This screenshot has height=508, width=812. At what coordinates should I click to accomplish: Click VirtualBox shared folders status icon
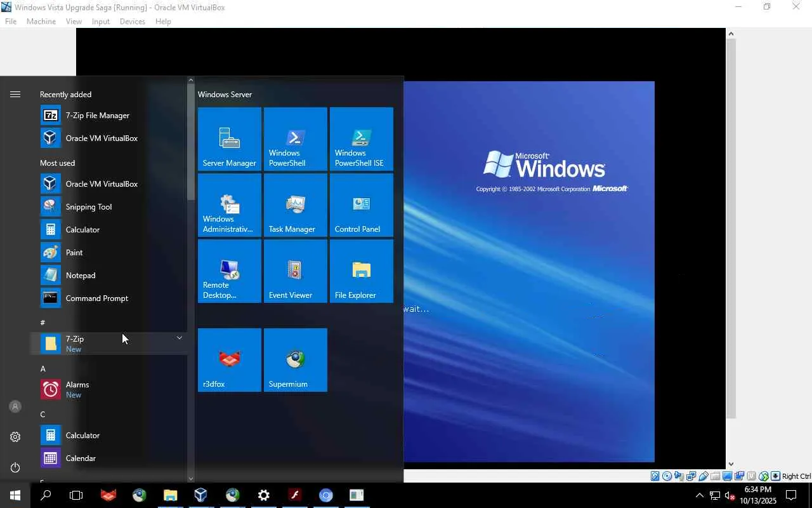(716, 476)
